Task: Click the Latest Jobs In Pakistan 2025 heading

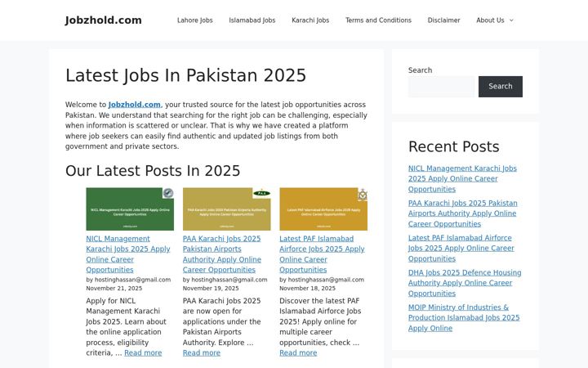Action: coord(185,75)
